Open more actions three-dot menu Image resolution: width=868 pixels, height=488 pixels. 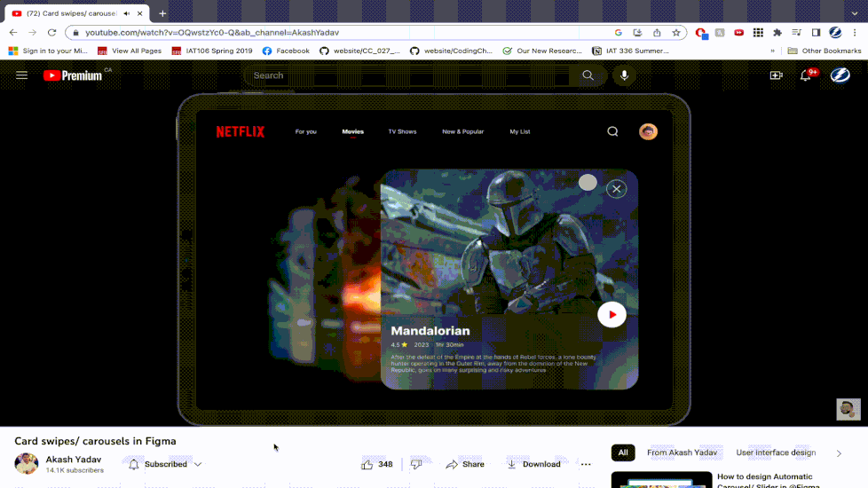[586, 464]
